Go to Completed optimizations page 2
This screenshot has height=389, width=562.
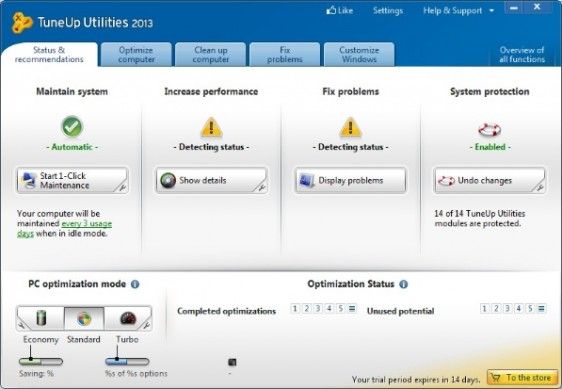coord(306,308)
